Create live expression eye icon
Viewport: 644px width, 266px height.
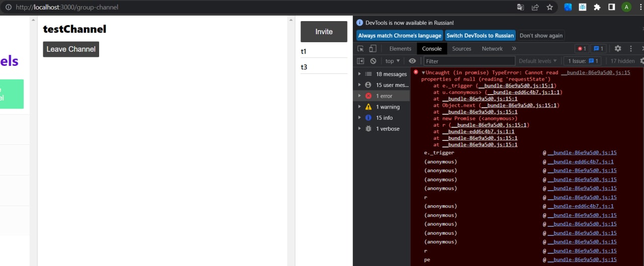413,61
